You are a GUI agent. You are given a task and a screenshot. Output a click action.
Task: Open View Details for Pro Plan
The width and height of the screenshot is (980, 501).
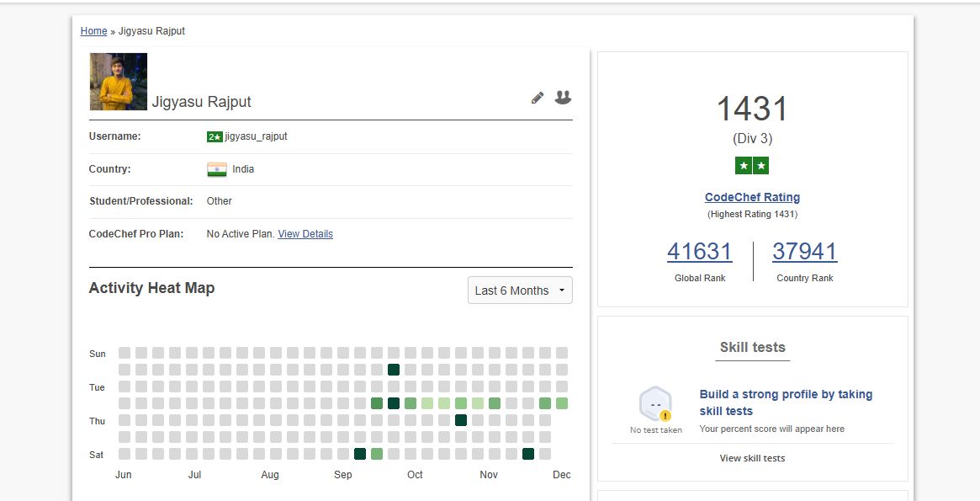(x=305, y=234)
